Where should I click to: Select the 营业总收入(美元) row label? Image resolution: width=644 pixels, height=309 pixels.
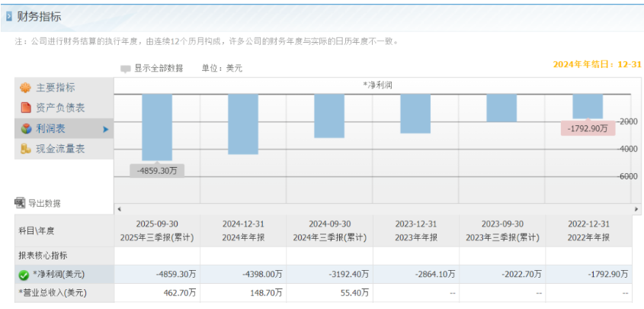53,292
